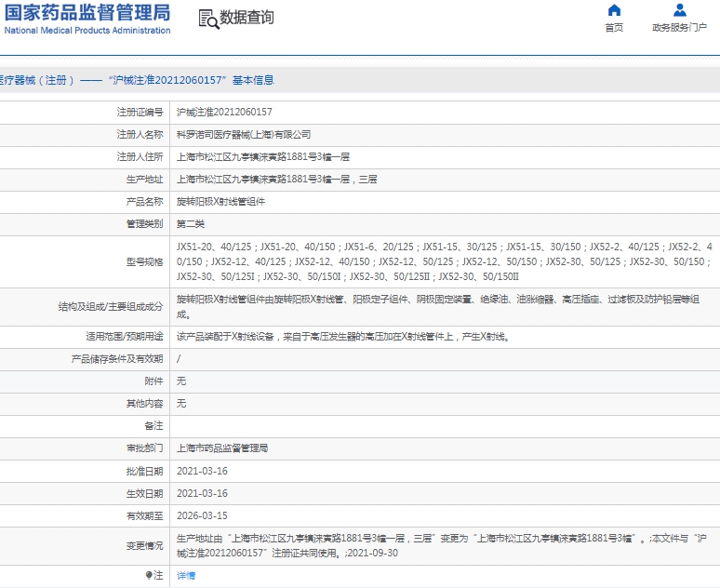Click National Medical Products Administration text
The height and width of the screenshot is (588, 720).
pyautogui.click(x=87, y=31)
